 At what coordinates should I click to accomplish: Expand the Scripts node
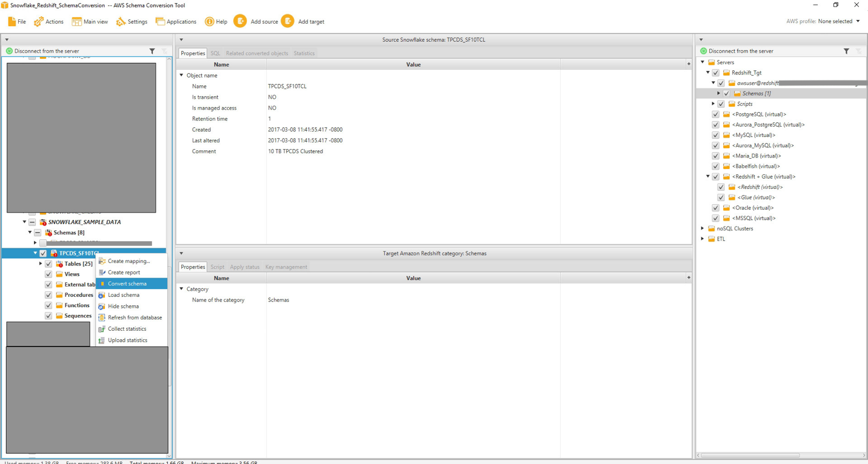coord(713,104)
